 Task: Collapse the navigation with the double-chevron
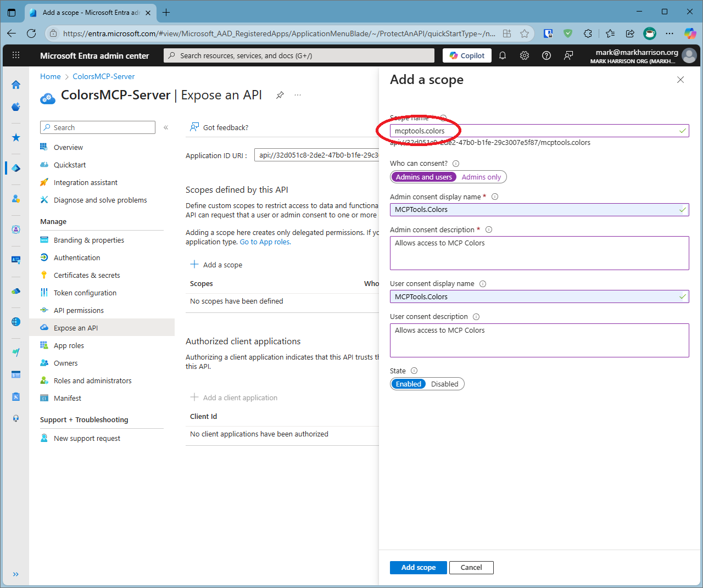tap(166, 127)
